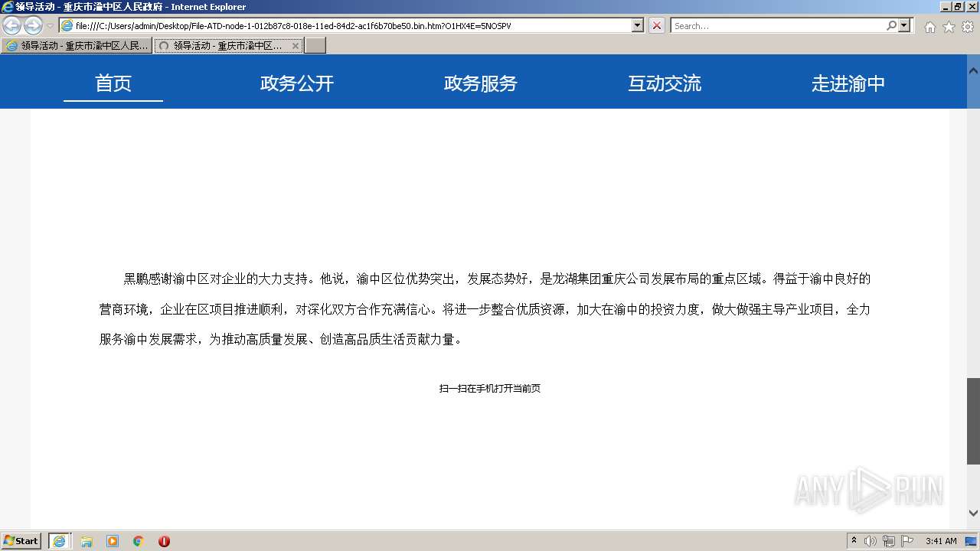Open the Tools gear icon

[x=968, y=27]
